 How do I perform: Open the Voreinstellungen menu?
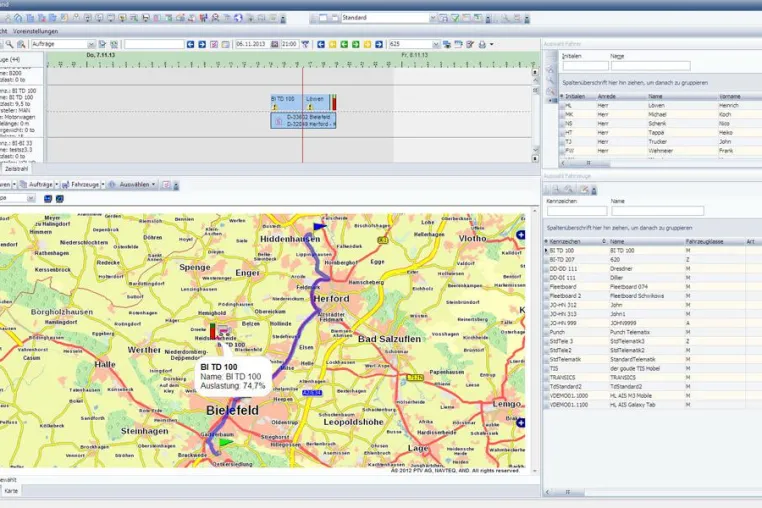(x=35, y=31)
